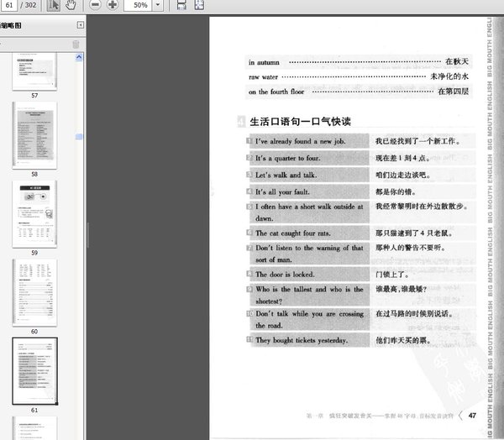Select the arrow selection tool
504x440 pixels.
pos(54,5)
